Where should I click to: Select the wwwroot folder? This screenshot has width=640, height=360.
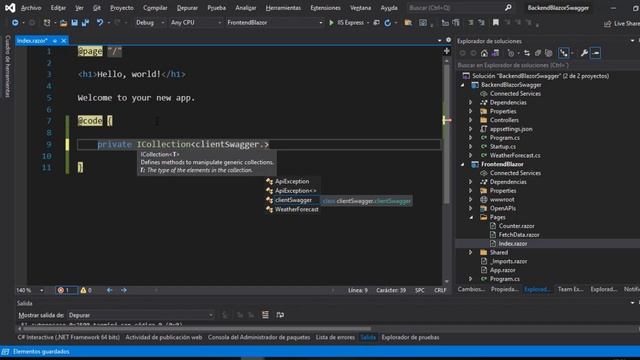pyautogui.click(x=502, y=200)
